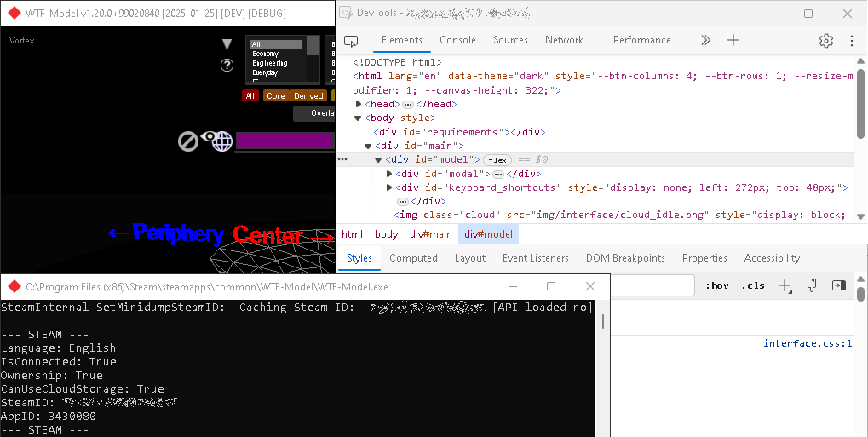Click the ellipsis badge after div id="modal"

point(497,174)
